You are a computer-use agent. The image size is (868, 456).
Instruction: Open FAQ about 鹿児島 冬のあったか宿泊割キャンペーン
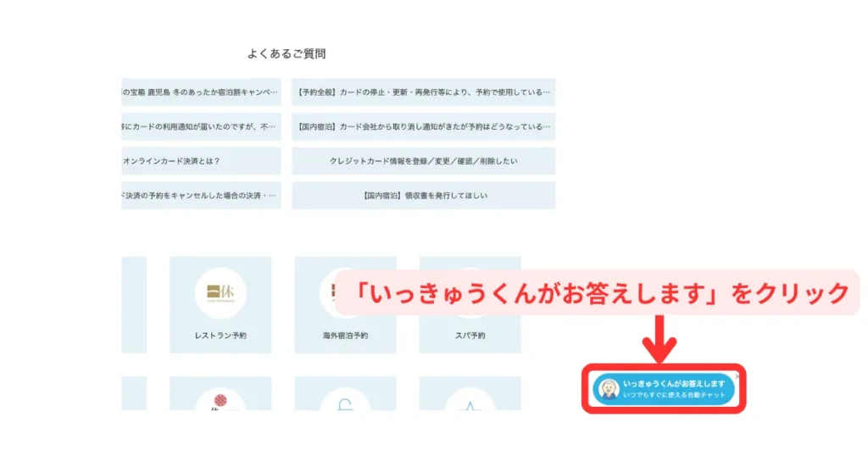pos(201,92)
